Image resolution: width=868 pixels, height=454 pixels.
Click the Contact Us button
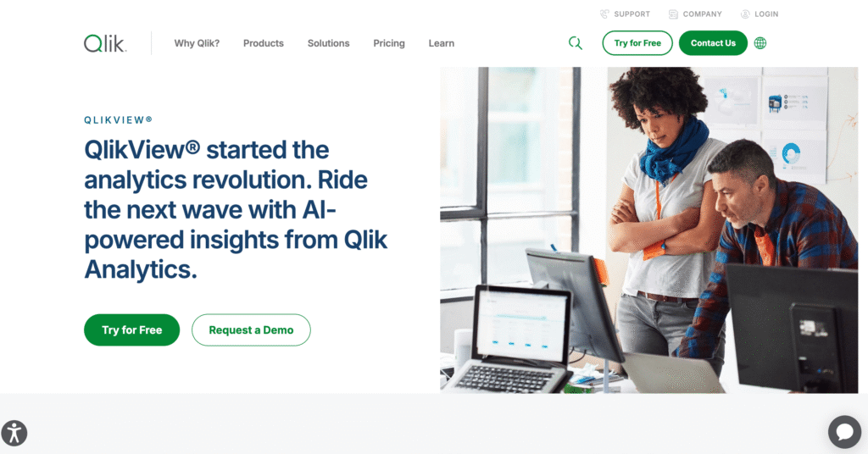[x=713, y=43]
